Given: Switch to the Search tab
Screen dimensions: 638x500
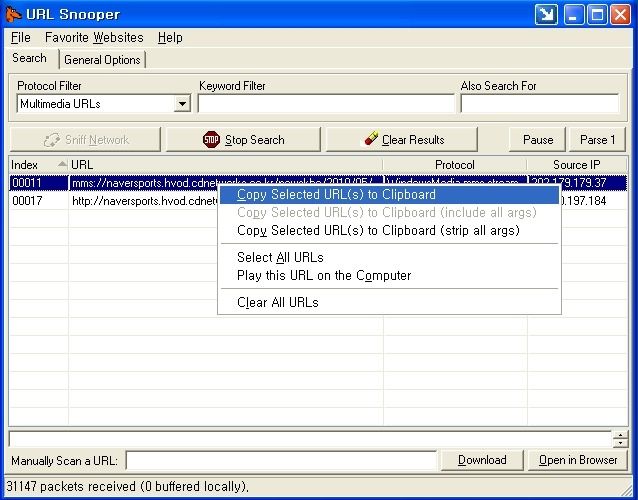Looking at the screenshot, I should (29, 58).
